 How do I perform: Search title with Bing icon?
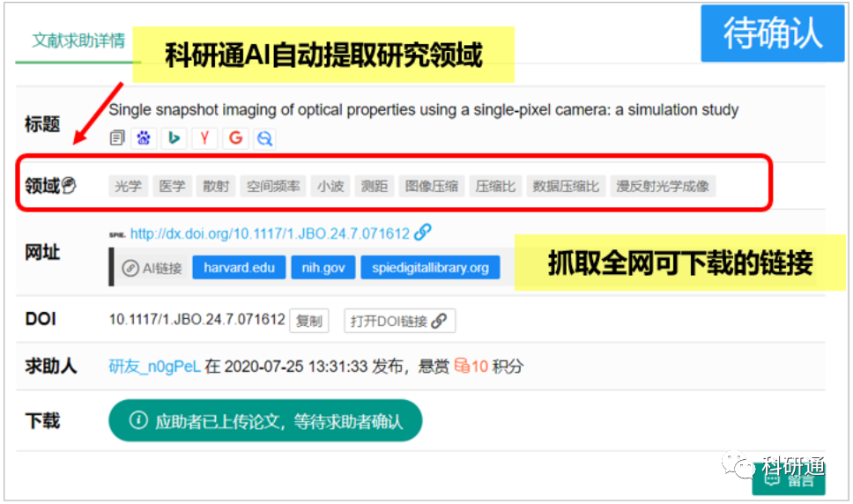pos(174,138)
